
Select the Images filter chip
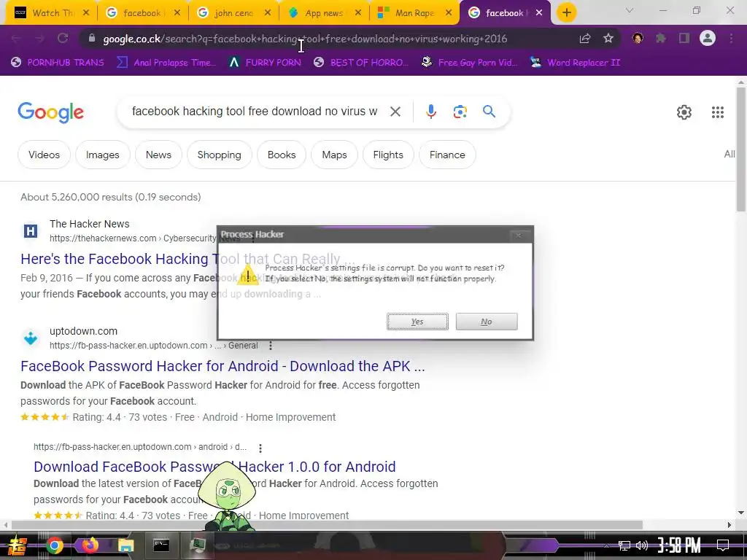[102, 155]
